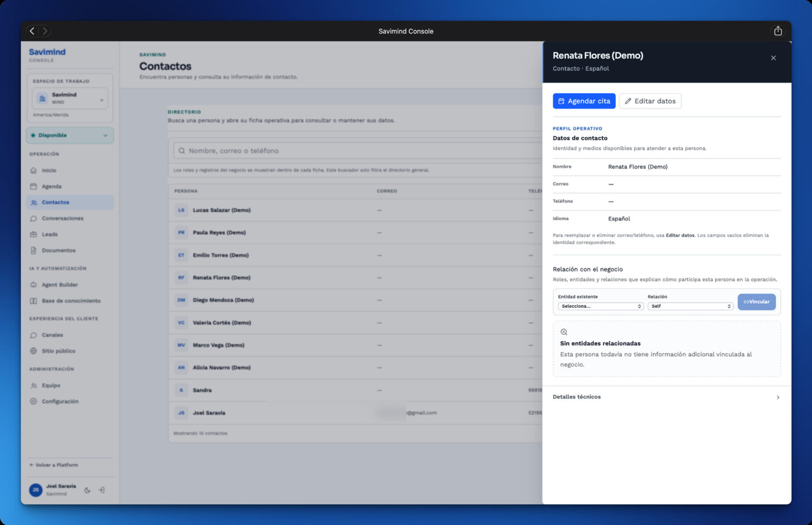The width and height of the screenshot is (812, 525).
Task: Click Volver a Platform link
Action: [x=54, y=465]
